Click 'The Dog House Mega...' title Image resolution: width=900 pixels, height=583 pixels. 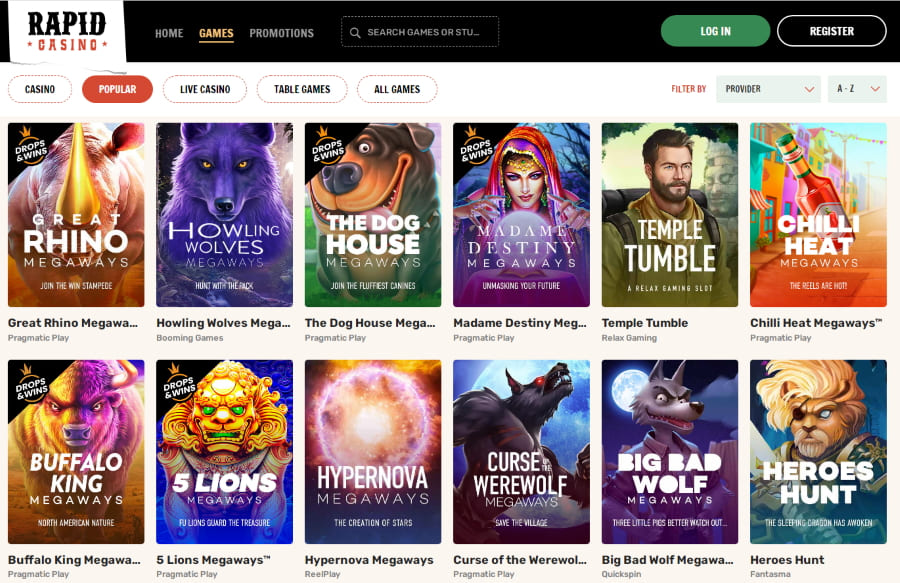pyautogui.click(x=370, y=323)
